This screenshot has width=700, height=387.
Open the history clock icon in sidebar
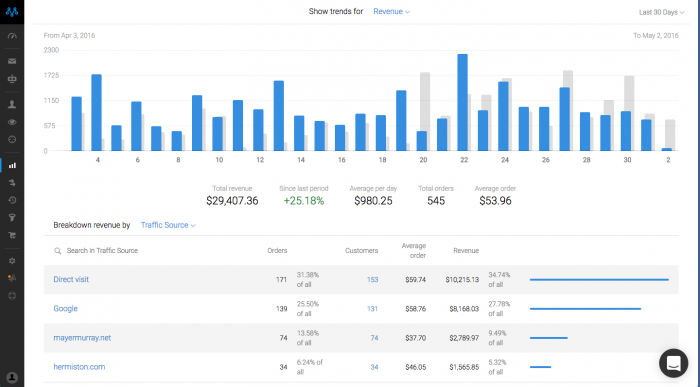(12, 200)
